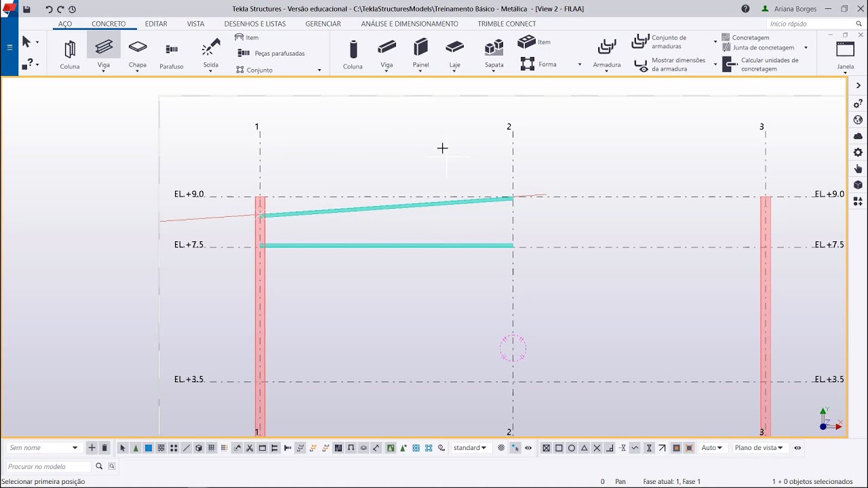Open the hamburger menu on the left
This screenshot has width=868, height=488.
(x=9, y=47)
